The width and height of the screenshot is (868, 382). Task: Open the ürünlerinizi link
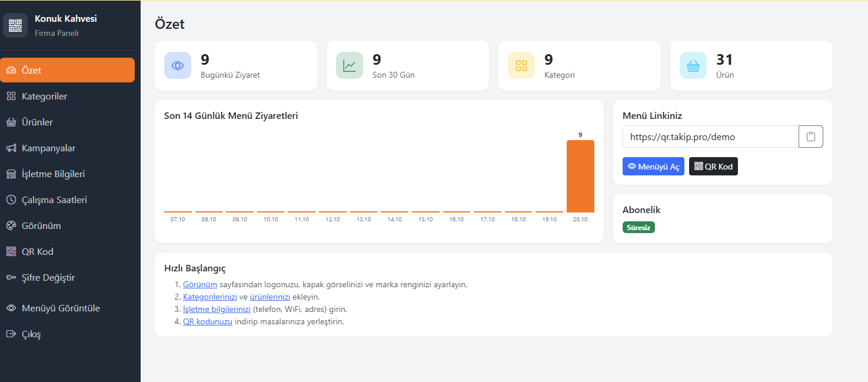click(x=270, y=297)
